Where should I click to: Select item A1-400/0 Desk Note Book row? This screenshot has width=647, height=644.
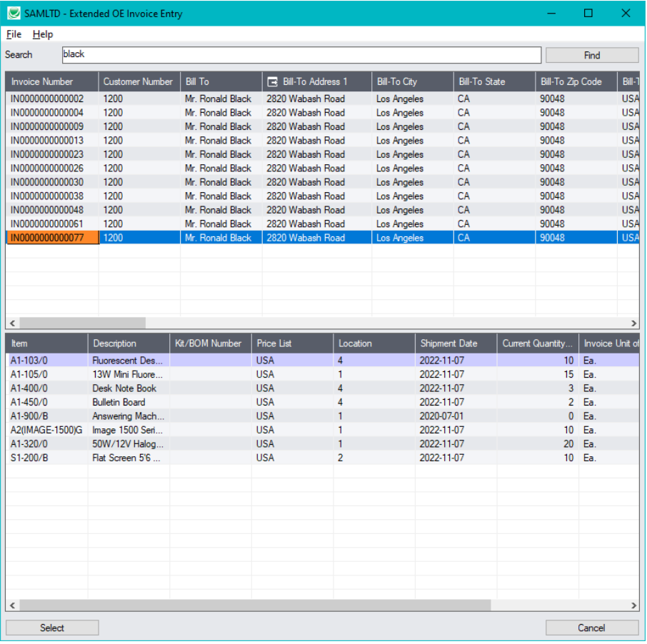322,388
